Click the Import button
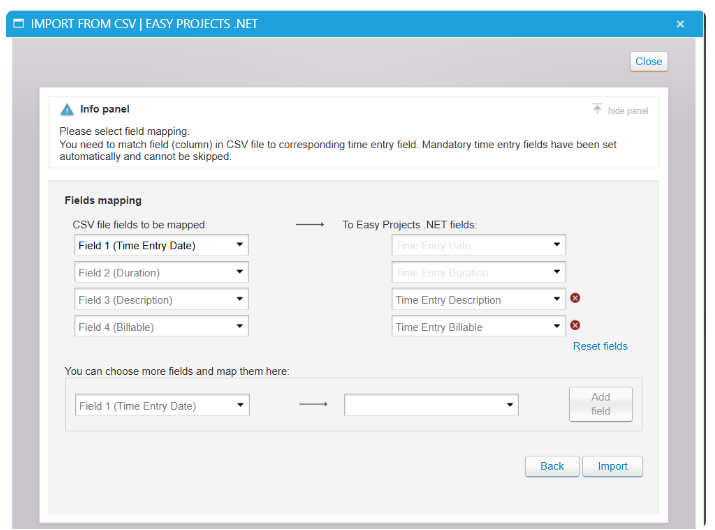715x530 pixels. click(x=612, y=466)
